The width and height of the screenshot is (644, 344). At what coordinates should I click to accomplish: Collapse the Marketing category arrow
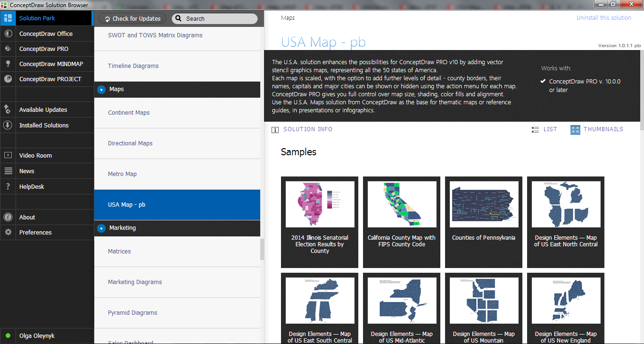point(101,228)
